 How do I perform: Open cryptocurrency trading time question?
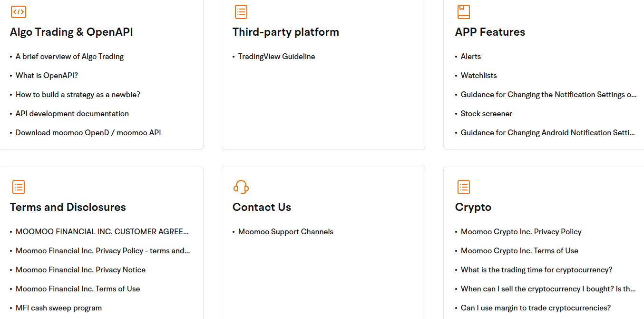tap(536, 270)
